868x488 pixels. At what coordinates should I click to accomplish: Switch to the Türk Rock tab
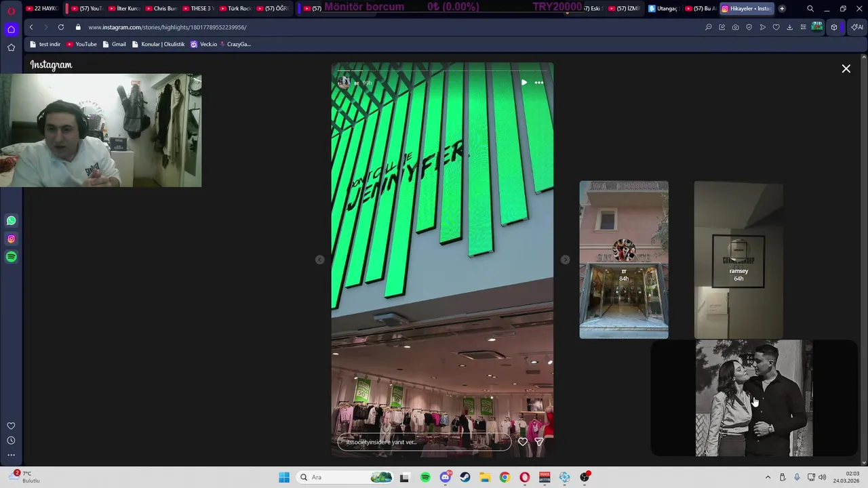click(235, 9)
